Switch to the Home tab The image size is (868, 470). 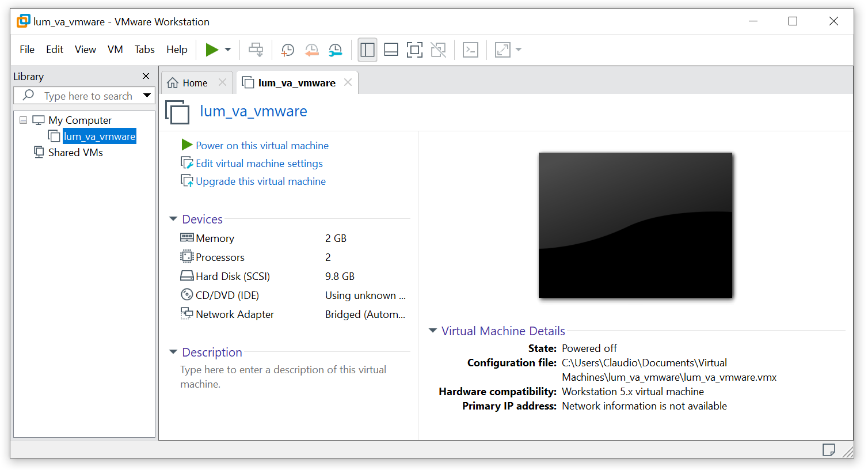coord(193,82)
